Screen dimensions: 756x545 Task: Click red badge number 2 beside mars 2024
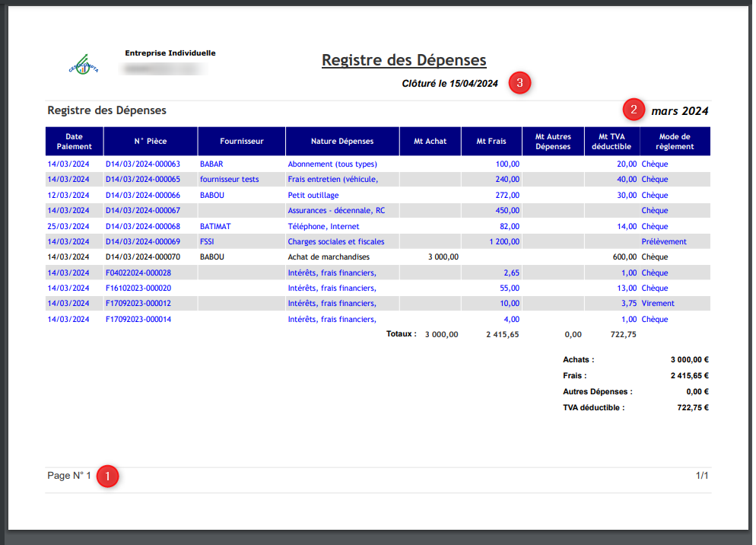tap(633, 110)
